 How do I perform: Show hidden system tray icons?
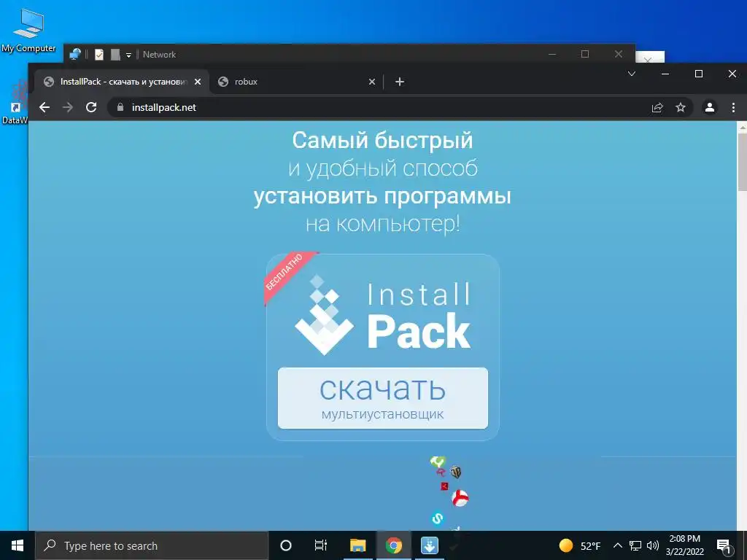click(x=617, y=545)
